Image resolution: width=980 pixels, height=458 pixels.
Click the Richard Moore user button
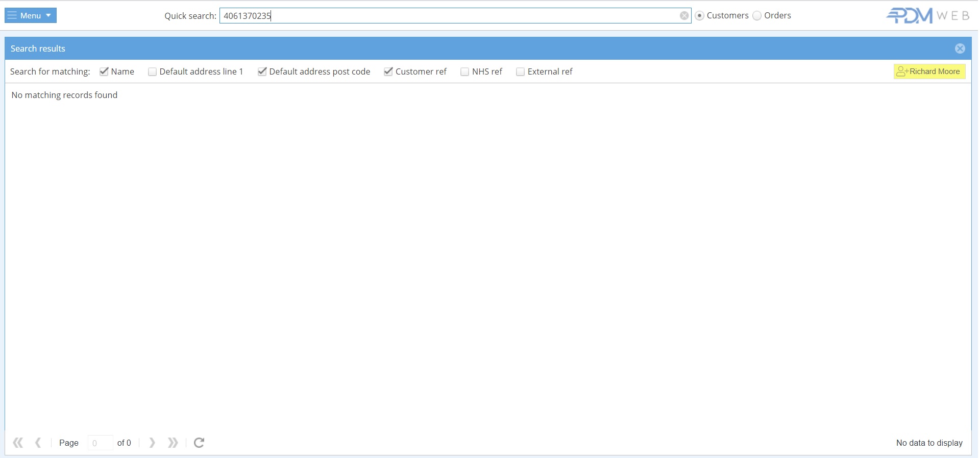point(929,71)
